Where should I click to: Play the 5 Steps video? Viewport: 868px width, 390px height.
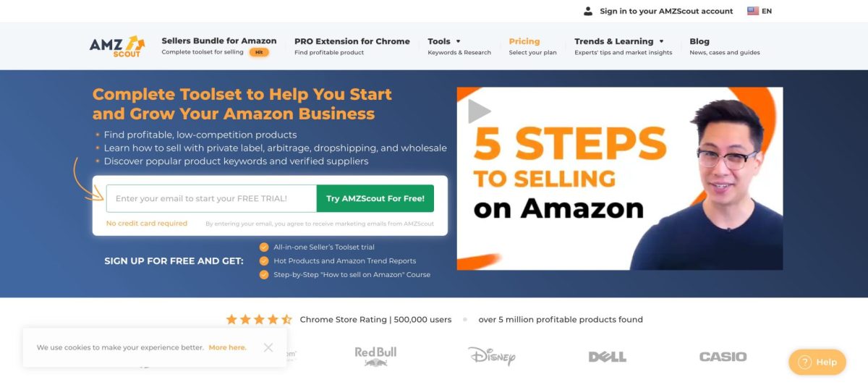click(x=479, y=111)
